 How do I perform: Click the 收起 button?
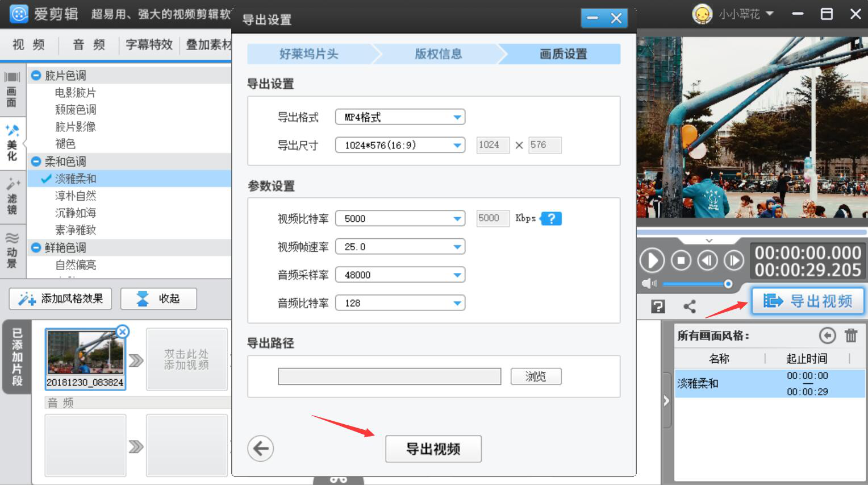(158, 299)
